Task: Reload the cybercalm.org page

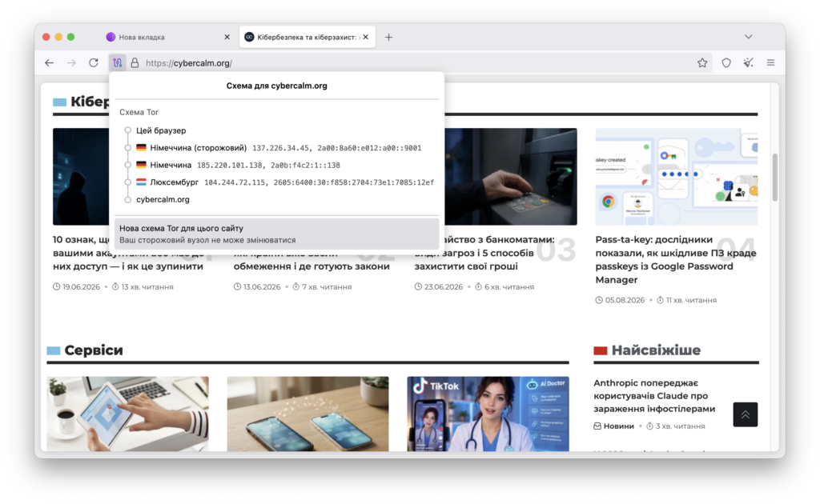Action: [x=94, y=63]
